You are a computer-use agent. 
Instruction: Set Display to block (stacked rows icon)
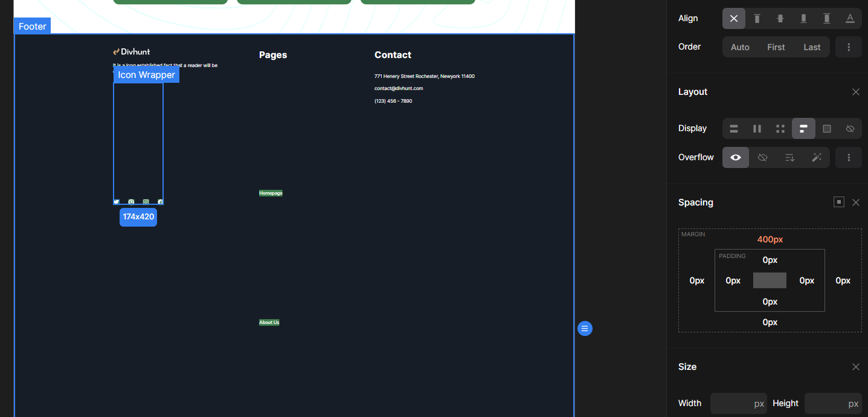click(x=734, y=129)
